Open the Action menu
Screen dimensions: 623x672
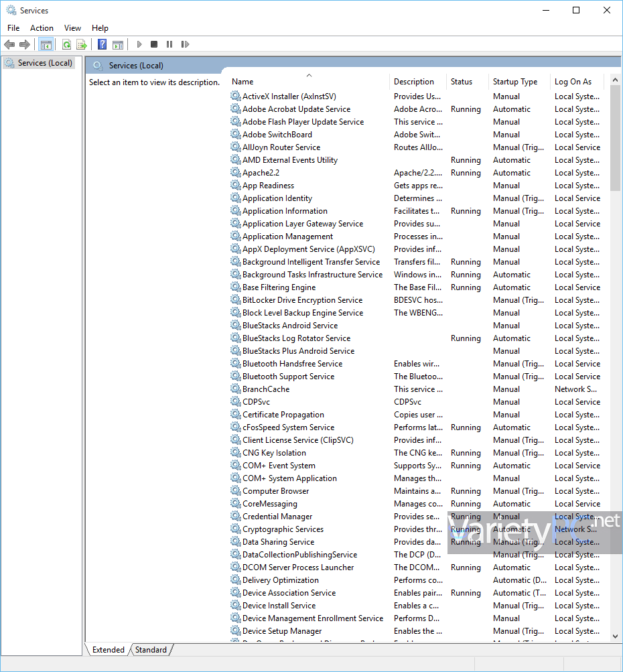(x=42, y=28)
